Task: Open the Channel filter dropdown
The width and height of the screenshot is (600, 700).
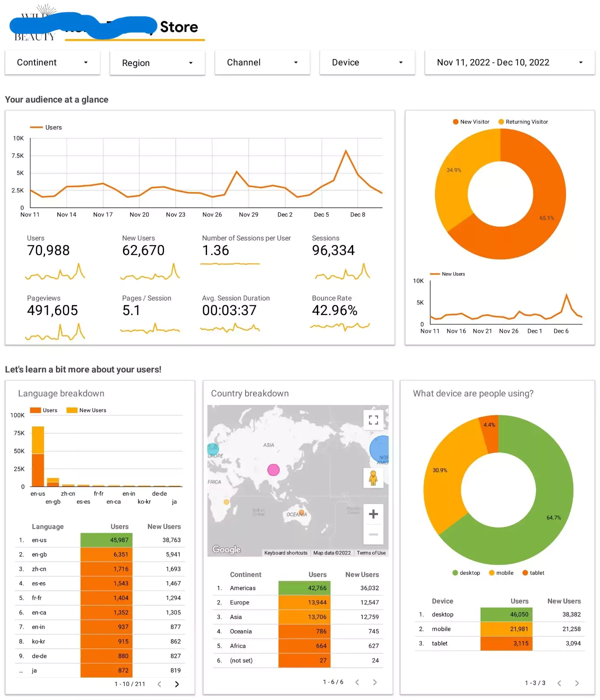Action: (263, 63)
